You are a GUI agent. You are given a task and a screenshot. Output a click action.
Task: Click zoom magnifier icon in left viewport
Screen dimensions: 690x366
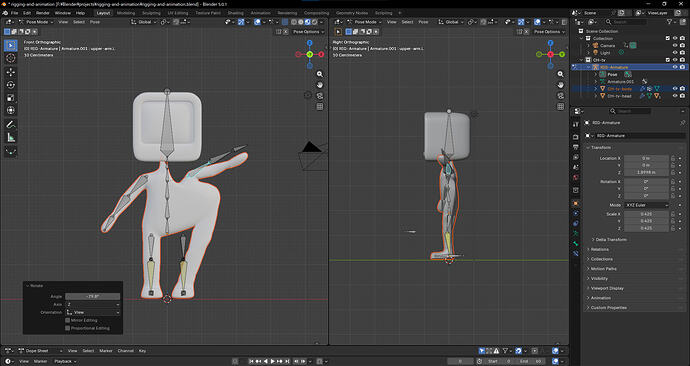coord(320,74)
